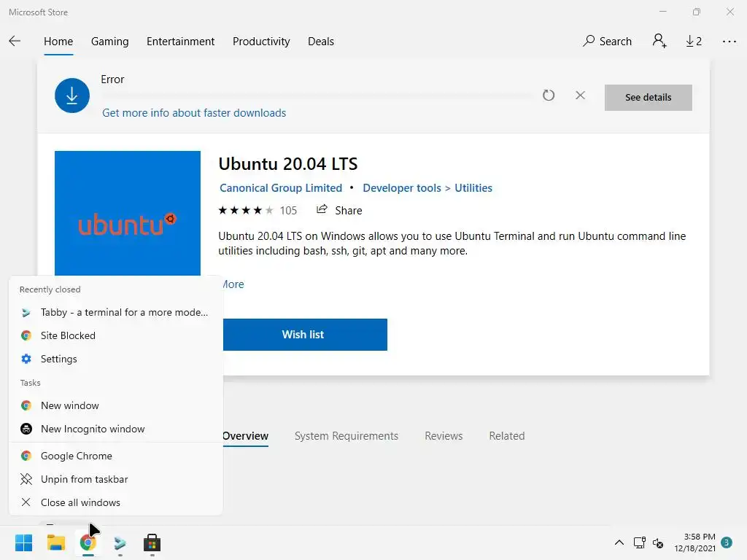The height and width of the screenshot is (560, 747).
Task: Select Close all windows
Action: (x=116, y=503)
